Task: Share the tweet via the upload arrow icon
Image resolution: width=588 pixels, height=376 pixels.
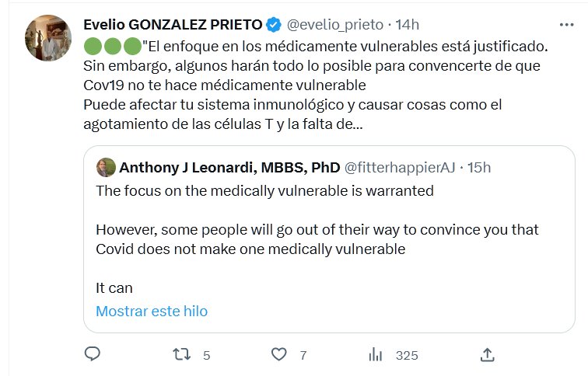Action: (x=488, y=354)
